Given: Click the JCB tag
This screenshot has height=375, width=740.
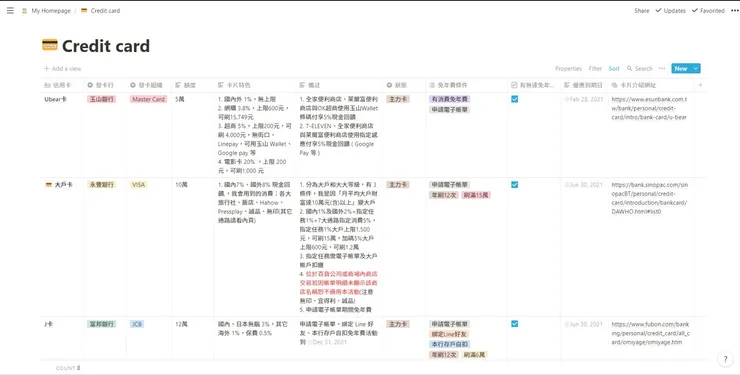Looking at the screenshot, I should pyautogui.click(x=136, y=324).
